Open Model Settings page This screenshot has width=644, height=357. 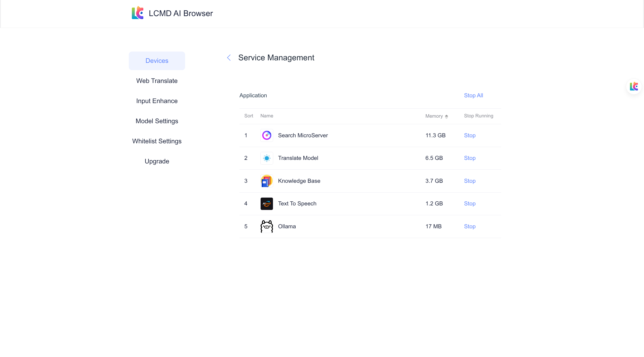point(157,121)
